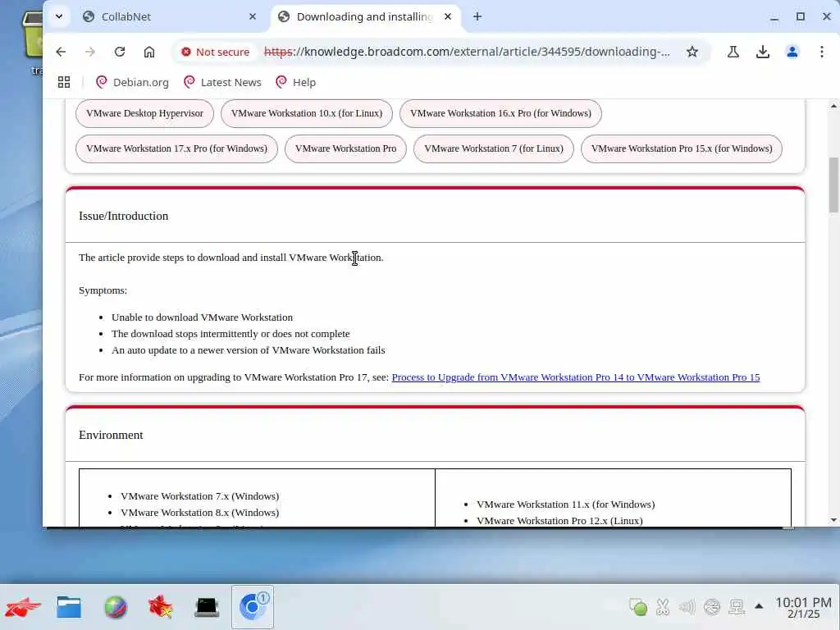Open Chrome Labs flask icon

click(733, 52)
